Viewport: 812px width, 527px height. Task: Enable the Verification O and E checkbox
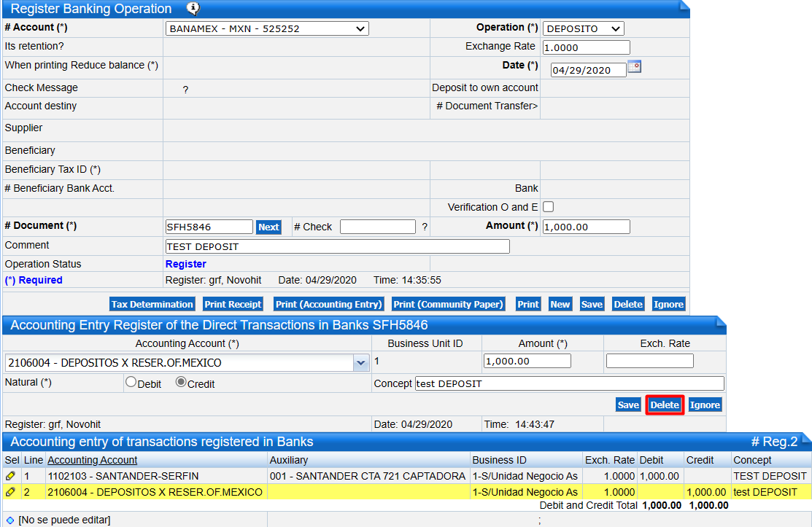point(548,207)
